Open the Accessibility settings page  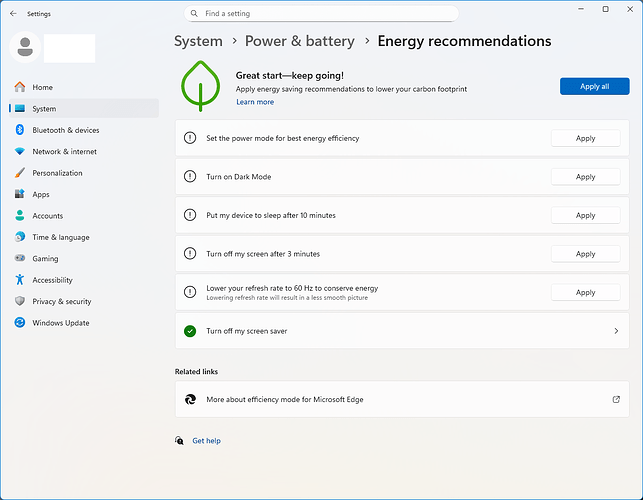tap(52, 280)
